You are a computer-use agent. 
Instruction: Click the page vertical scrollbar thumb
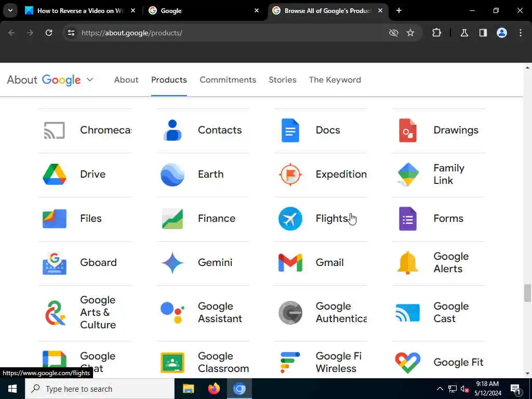(x=527, y=293)
